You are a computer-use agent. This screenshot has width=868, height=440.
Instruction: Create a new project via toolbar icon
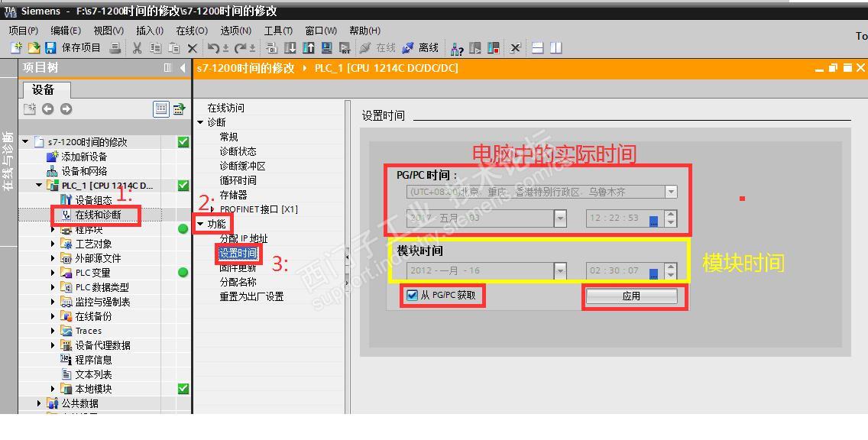pyautogui.click(x=17, y=48)
